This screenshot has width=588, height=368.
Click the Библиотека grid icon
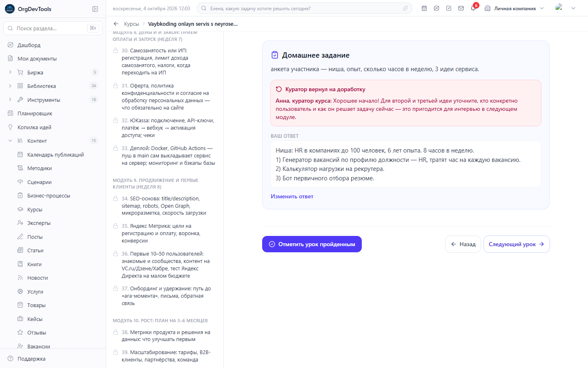point(20,86)
